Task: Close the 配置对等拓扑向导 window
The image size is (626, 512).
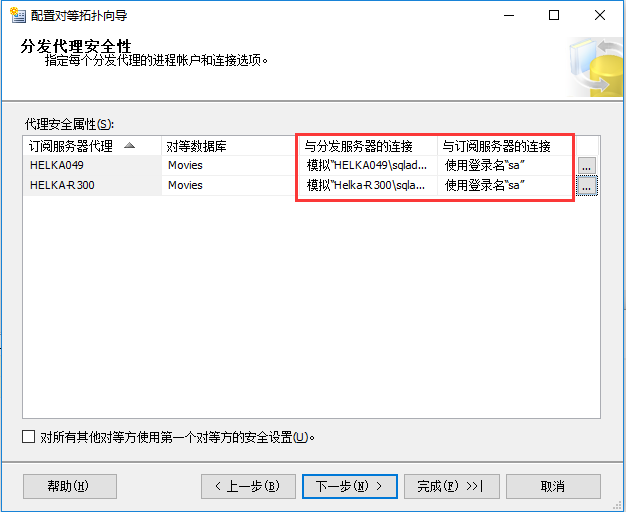Action: (600, 16)
